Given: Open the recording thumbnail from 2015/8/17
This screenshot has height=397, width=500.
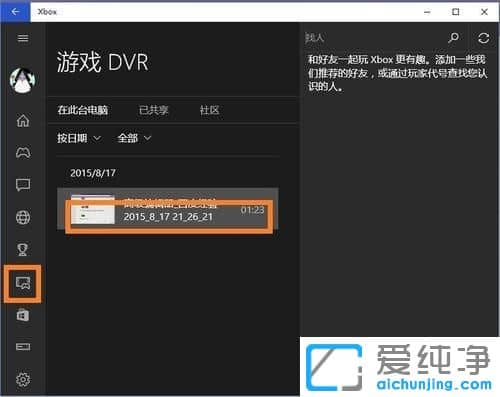Looking at the screenshot, I should coord(93,209).
